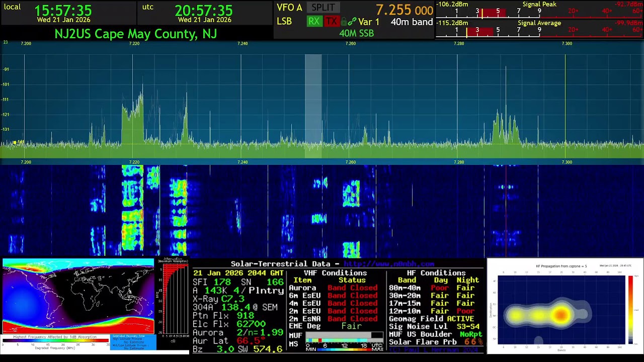Viewport: 644px width, 362px height.
Task: Click the Signal Average S-meter bar
Action: 539,33
